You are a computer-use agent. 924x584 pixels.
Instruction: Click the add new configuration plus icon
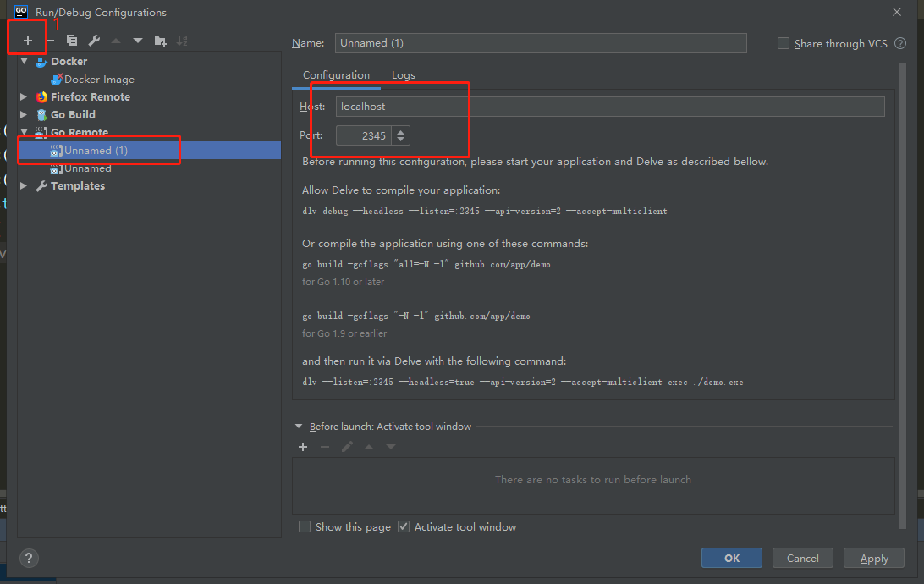[x=28, y=41]
